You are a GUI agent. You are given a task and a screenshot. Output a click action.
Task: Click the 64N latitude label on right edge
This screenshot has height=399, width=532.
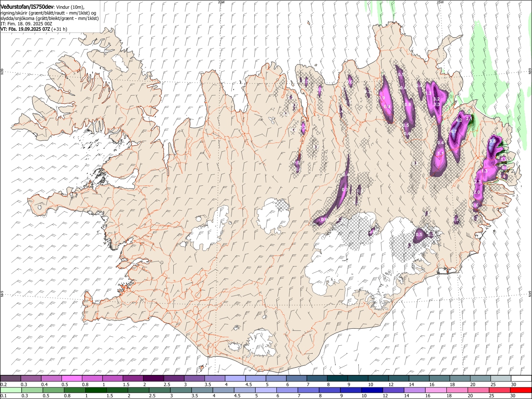pyautogui.click(x=530, y=293)
